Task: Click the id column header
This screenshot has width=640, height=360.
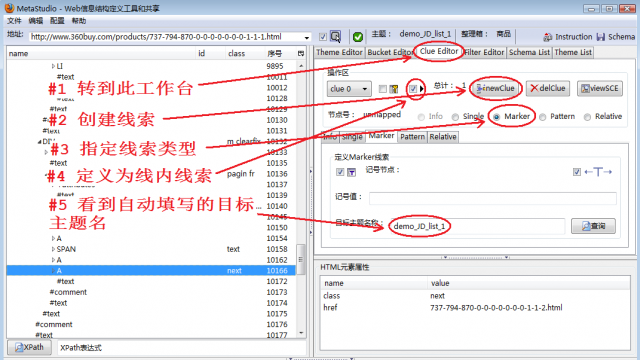Action: (x=211, y=53)
